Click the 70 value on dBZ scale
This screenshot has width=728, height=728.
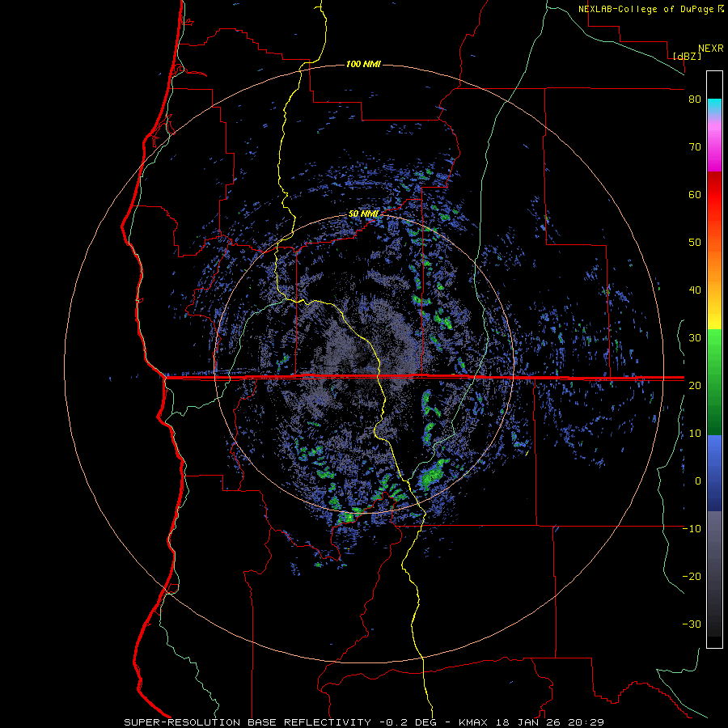[x=695, y=147]
